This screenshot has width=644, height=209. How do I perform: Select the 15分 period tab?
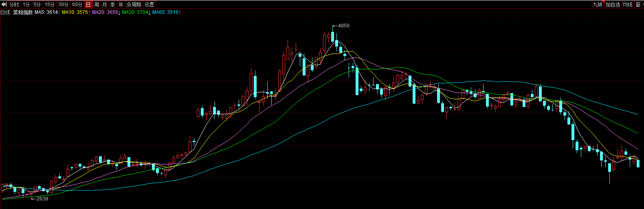tap(50, 4)
